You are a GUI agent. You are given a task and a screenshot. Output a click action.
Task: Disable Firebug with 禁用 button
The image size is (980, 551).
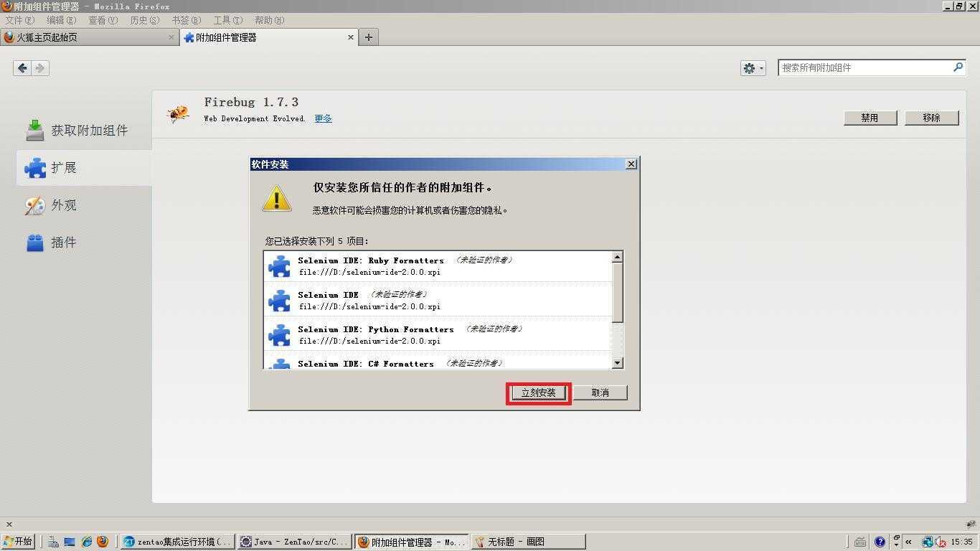pos(870,118)
